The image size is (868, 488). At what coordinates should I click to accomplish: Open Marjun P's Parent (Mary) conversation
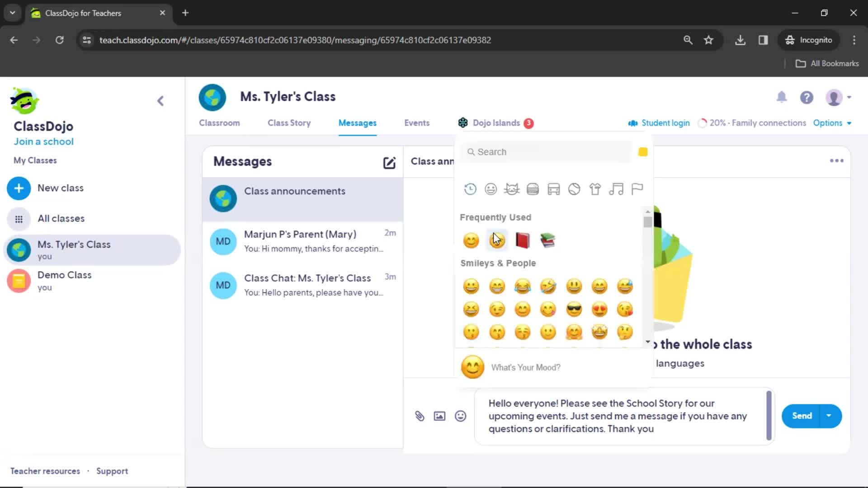(x=302, y=241)
